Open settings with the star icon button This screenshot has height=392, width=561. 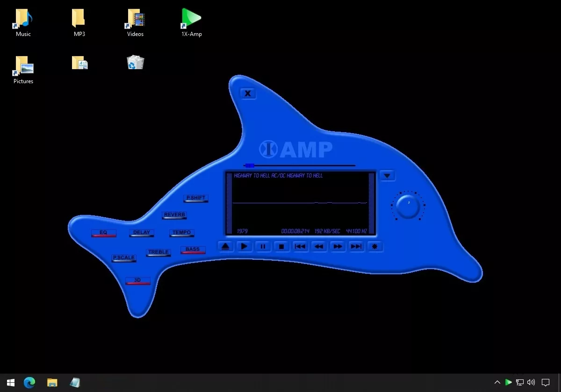pos(374,247)
